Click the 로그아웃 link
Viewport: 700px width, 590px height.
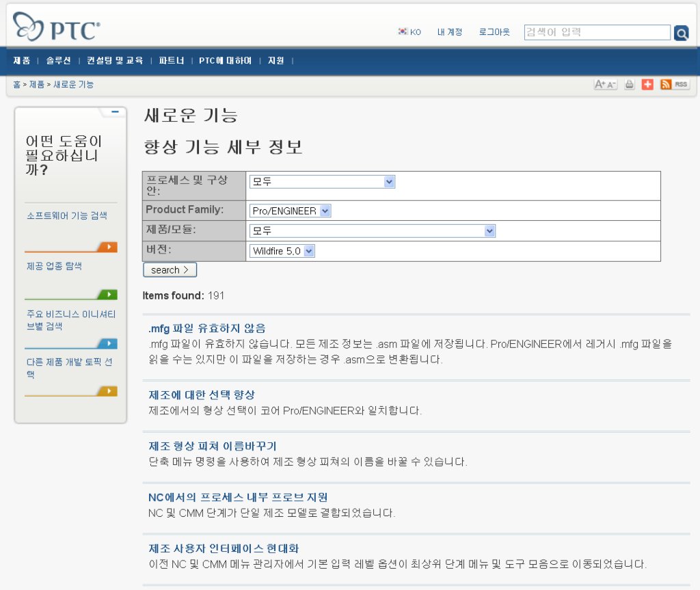click(x=494, y=32)
